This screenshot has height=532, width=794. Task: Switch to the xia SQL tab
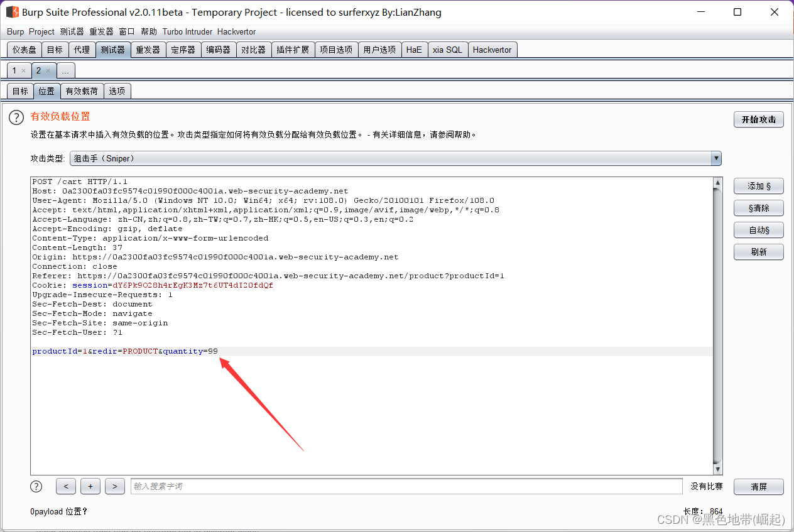[447, 50]
